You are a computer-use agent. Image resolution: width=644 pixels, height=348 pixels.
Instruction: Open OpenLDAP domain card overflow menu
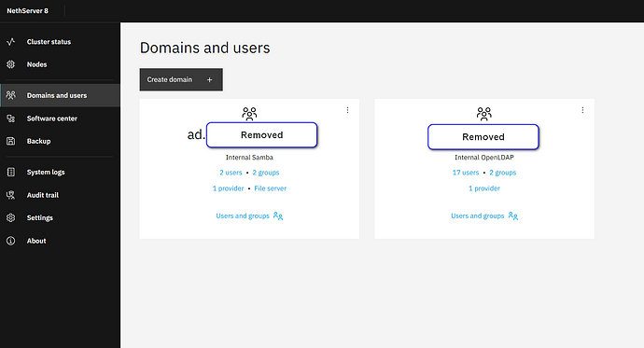click(x=582, y=110)
